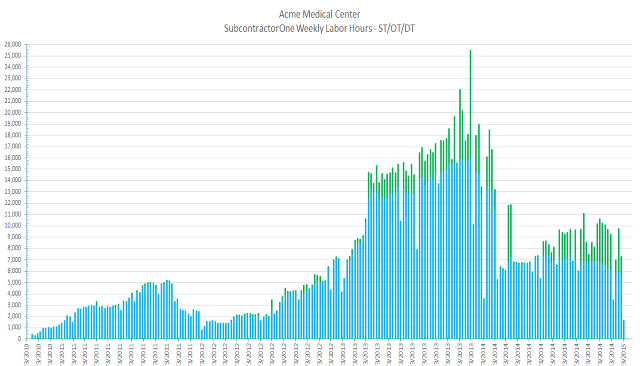Viewport: 640px width, 366px height.
Task: Click the 18,000 y-axis label
Action: pos(13,135)
